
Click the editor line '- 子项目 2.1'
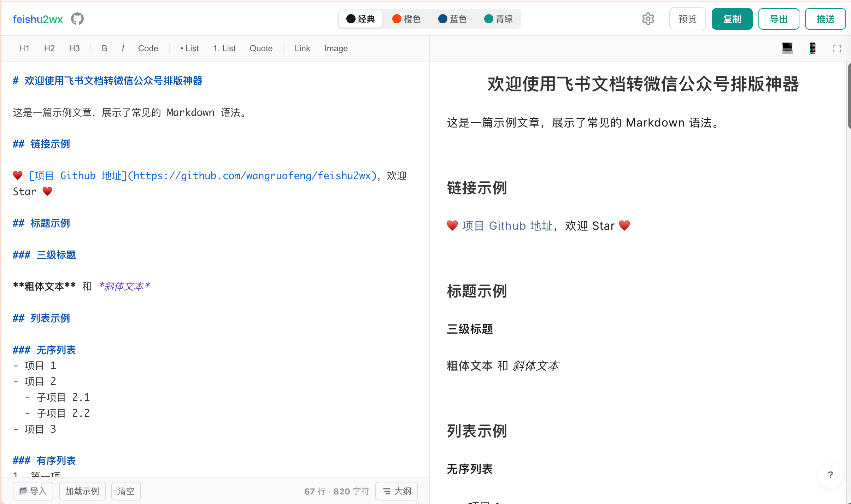tap(57, 397)
